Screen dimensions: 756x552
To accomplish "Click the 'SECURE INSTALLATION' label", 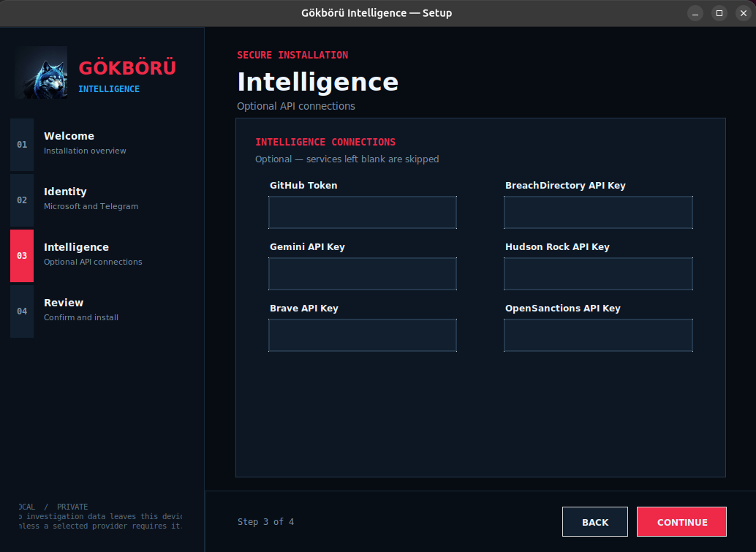I will (292, 55).
